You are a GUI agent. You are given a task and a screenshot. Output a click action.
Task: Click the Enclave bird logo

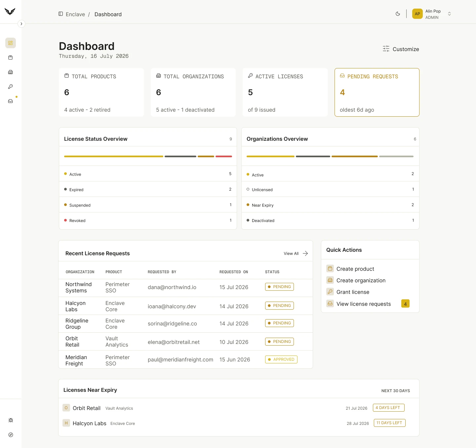(x=10, y=12)
